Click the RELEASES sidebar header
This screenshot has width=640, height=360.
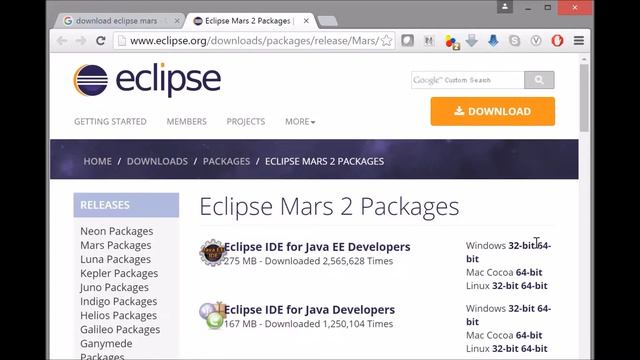[126, 205]
